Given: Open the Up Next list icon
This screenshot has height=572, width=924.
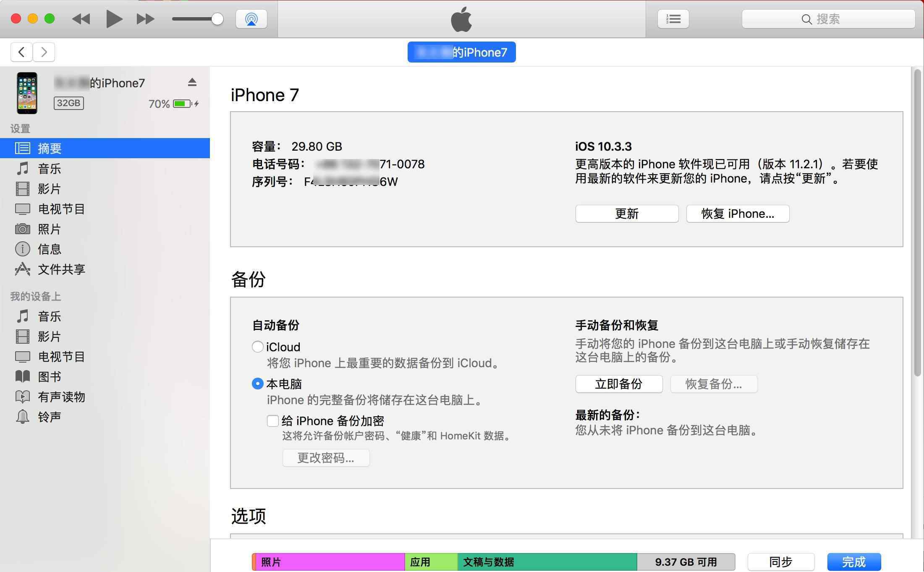Looking at the screenshot, I should (673, 19).
